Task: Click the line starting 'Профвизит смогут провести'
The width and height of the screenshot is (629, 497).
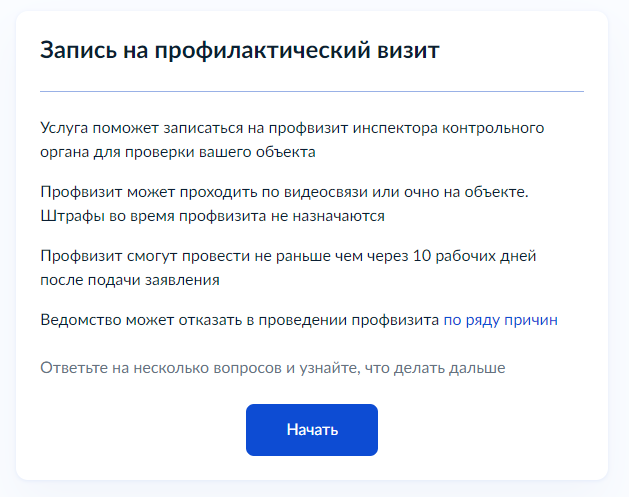Action: pos(288,256)
